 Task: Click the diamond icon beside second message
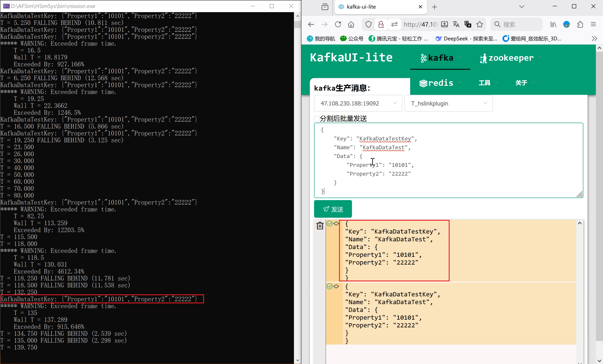tap(336, 286)
